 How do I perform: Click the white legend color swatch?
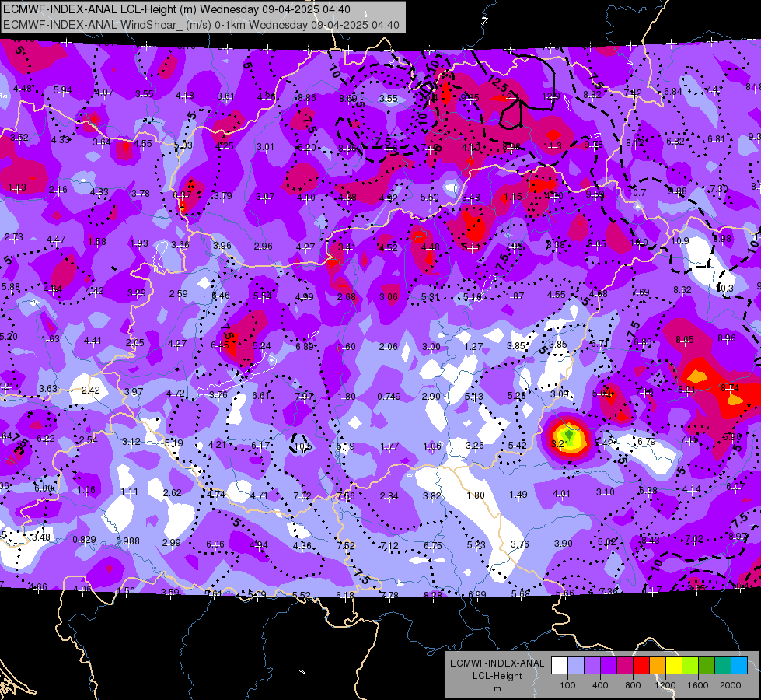tap(559, 666)
